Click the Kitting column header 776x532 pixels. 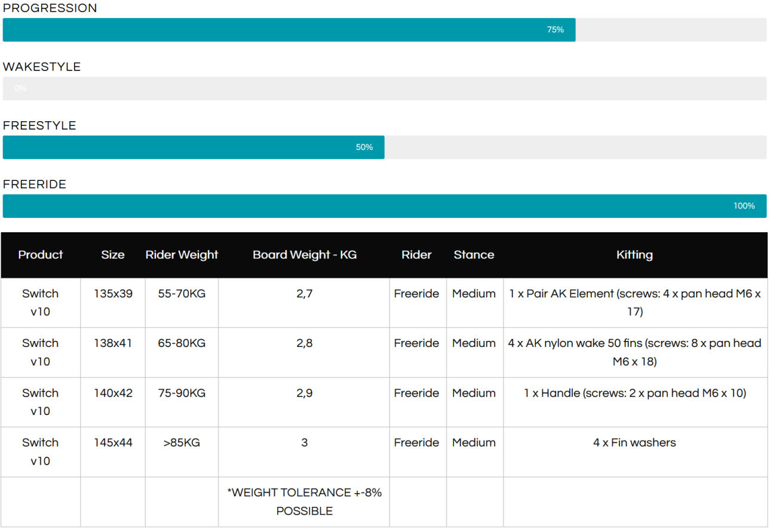tap(634, 255)
